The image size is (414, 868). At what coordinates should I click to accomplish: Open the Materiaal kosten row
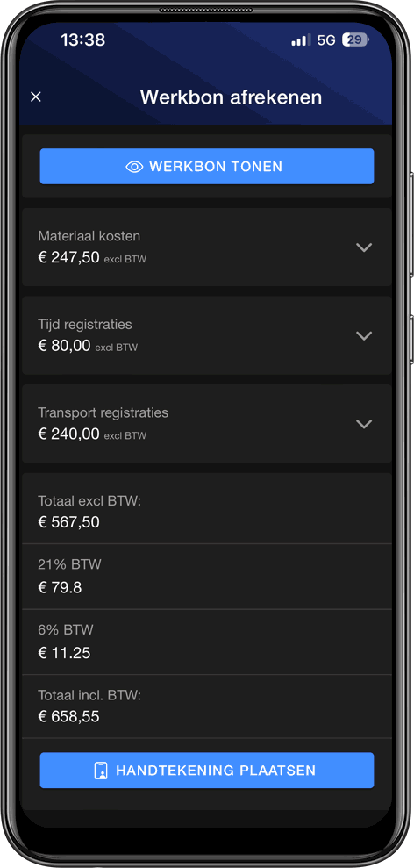pyautogui.click(x=207, y=247)
